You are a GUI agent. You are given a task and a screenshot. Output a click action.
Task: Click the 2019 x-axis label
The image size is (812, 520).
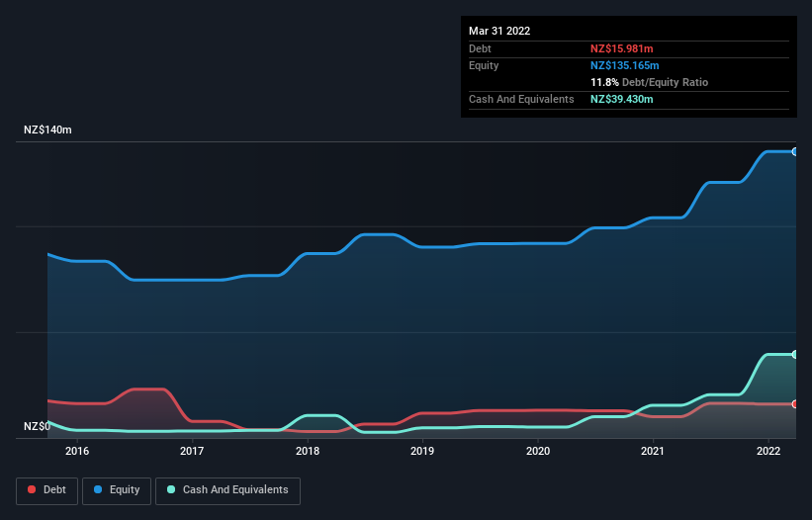click(x=422, y=451)
